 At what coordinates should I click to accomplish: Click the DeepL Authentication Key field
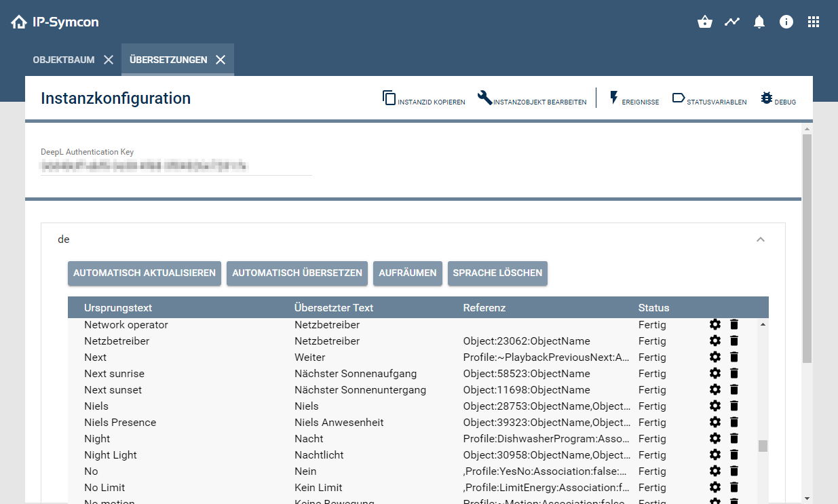176,166
